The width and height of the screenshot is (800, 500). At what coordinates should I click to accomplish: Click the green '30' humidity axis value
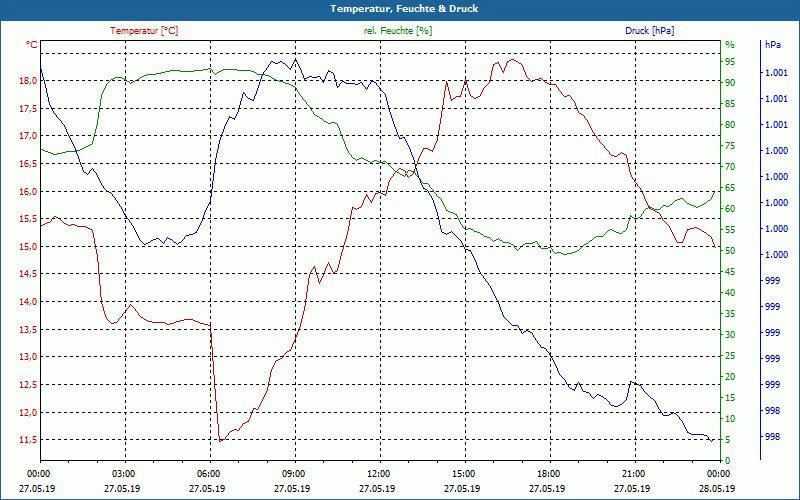click(x=730, y=335)
